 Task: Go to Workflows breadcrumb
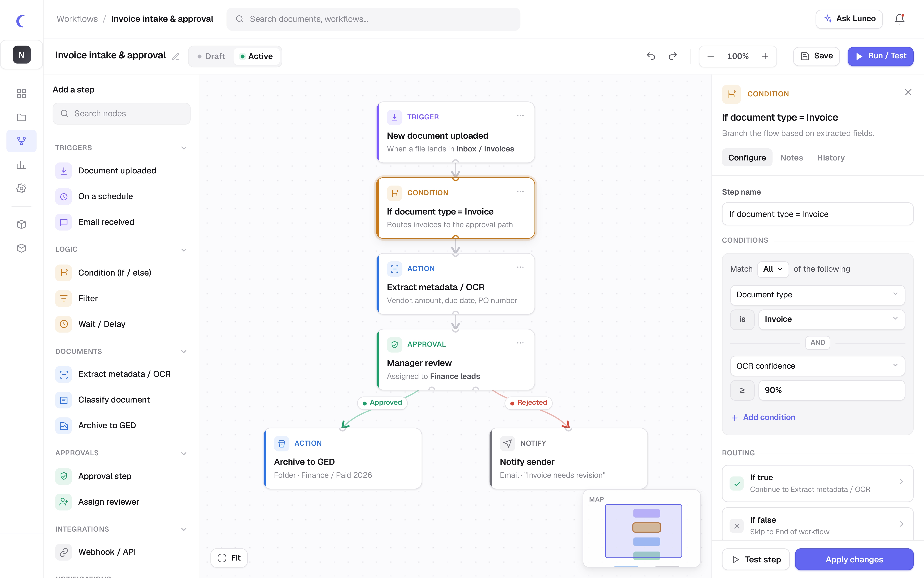pyautogui.click(x=77, y=19)
